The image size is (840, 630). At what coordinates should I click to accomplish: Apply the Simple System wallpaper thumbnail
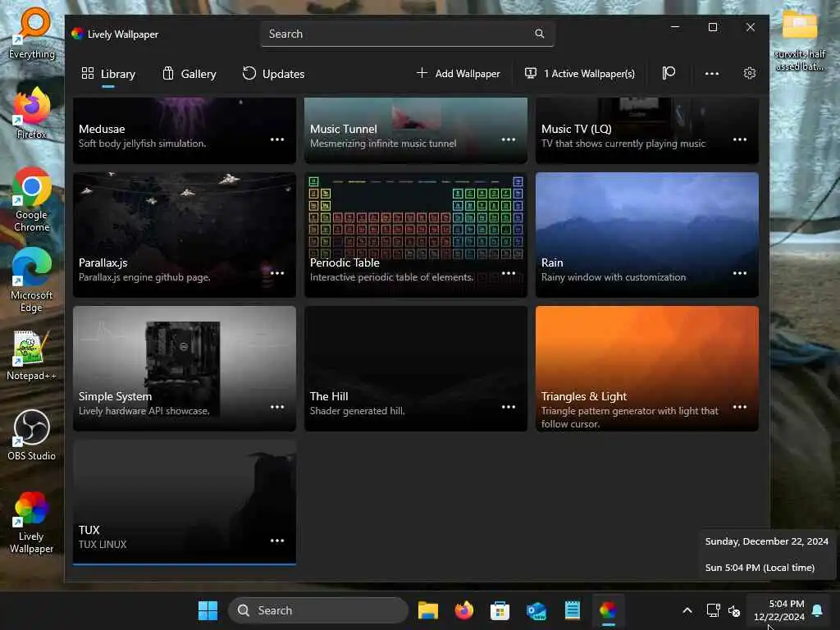185,368
